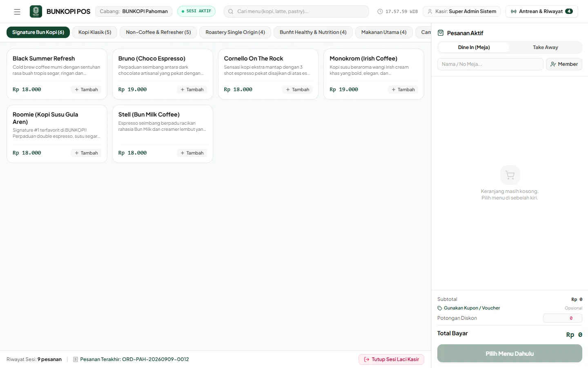
Task: Switch order type to Take Away
Action: [x=546, y=47]
